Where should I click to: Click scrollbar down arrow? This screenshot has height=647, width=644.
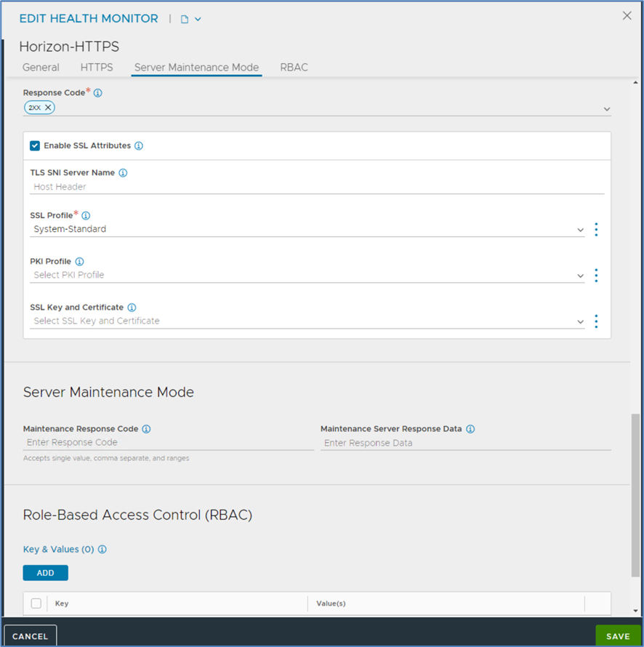635,611
